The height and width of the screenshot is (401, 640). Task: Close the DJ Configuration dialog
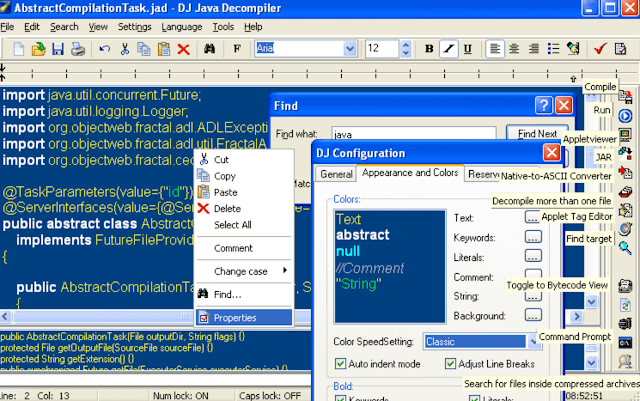(x=551, y=153)
